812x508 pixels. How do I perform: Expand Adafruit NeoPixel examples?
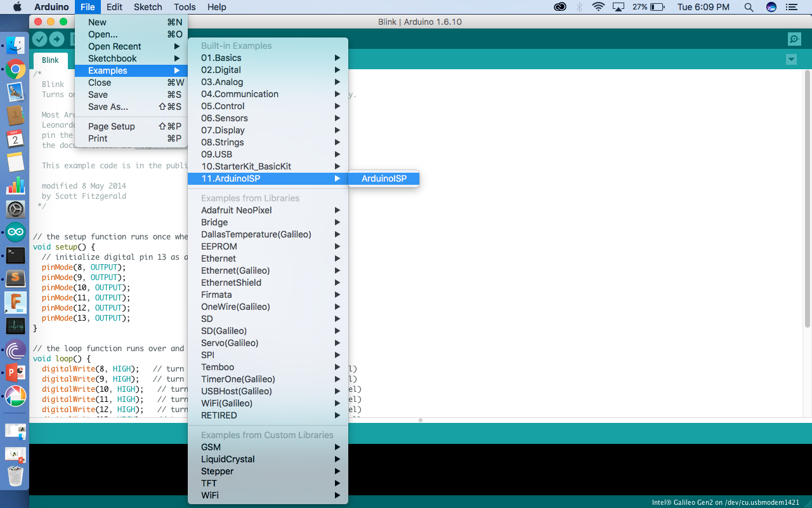(x=268, y=210)
